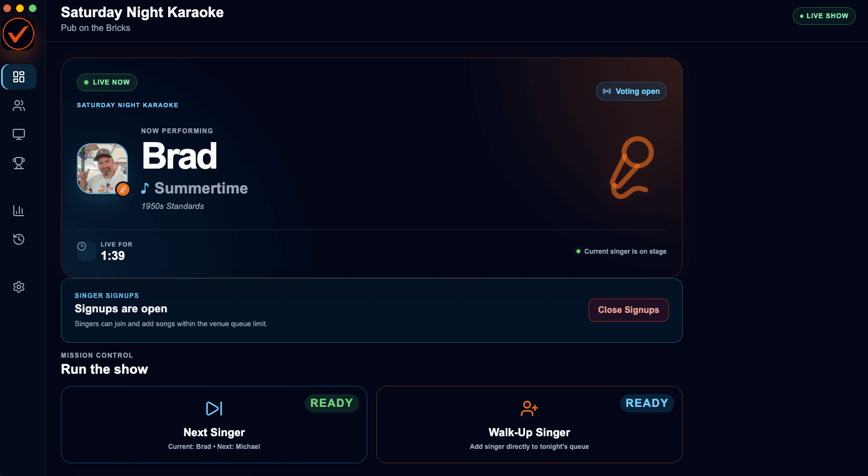Click the Next Singer card

point(214,425)
